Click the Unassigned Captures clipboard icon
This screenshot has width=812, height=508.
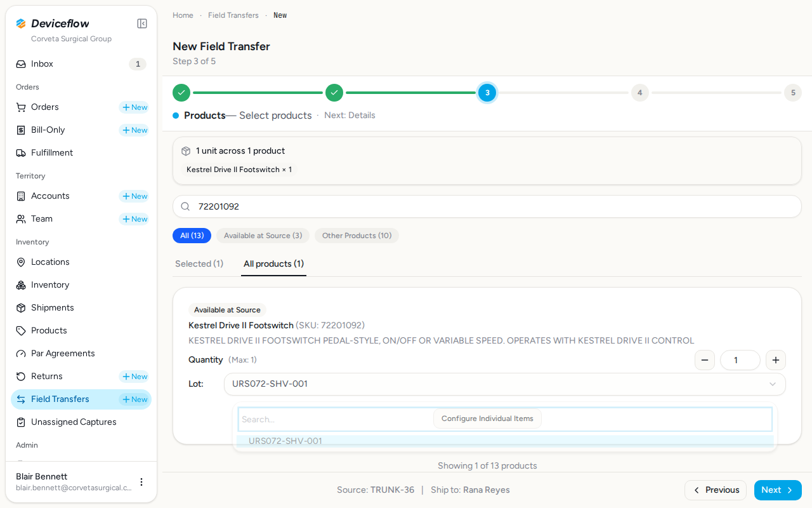pyautogui.click(x=21, y=422)
